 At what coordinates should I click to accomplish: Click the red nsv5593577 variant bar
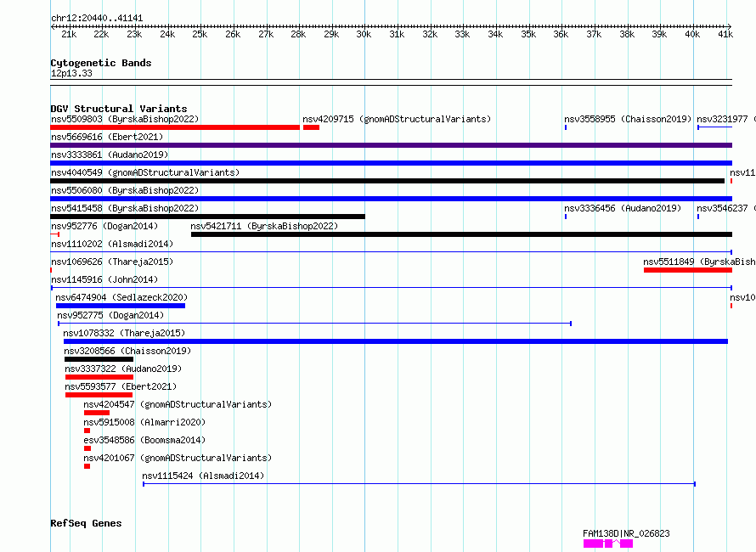pyautogui.click(x=99, y=395)
